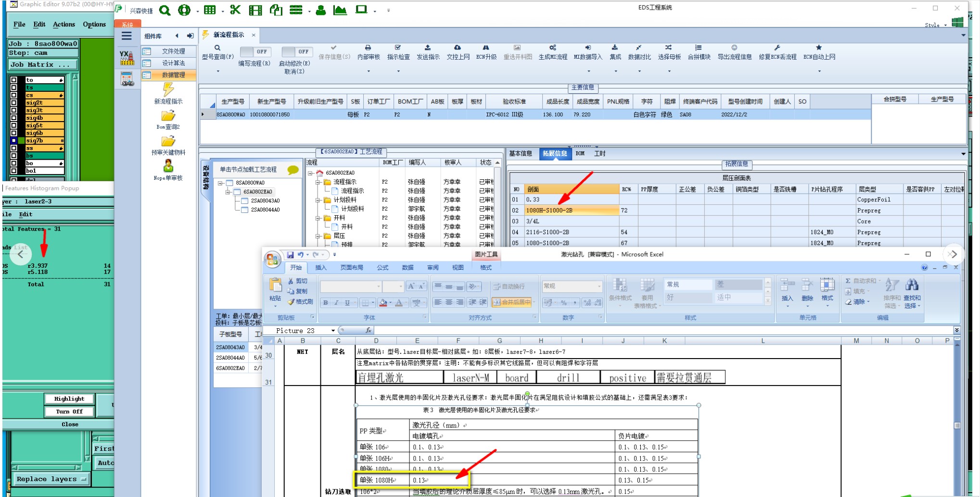Click 导出流程信息 smiley icon

[x=735, y=48]
